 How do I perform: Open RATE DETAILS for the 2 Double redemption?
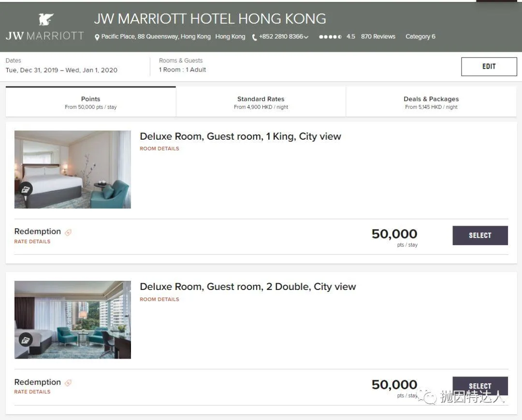point(32,391)
